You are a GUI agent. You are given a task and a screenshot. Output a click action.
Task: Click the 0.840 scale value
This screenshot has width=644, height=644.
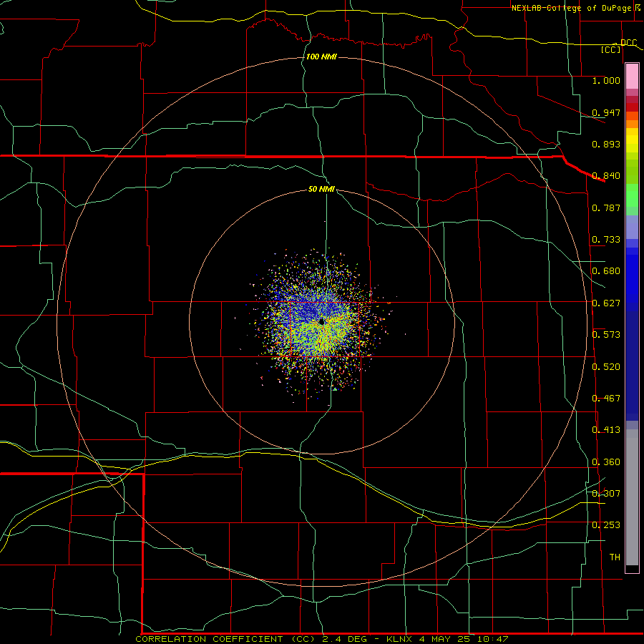click(x=606, y=176)
